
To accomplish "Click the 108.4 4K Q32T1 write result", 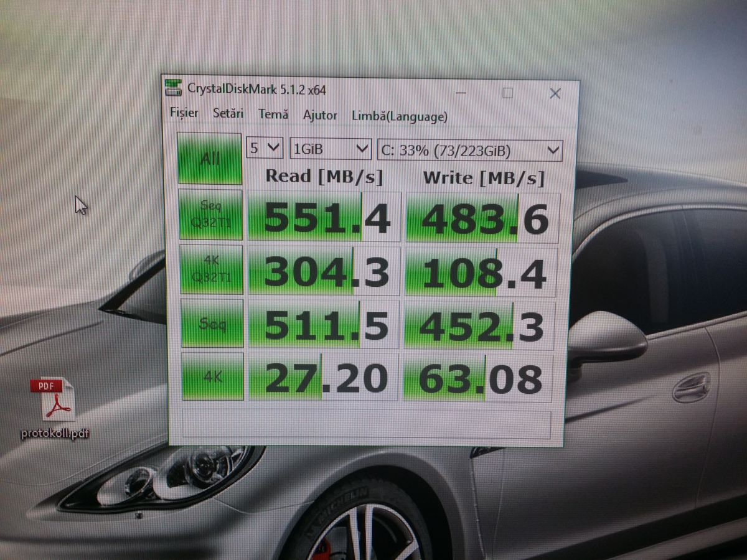I will [481, 271].
